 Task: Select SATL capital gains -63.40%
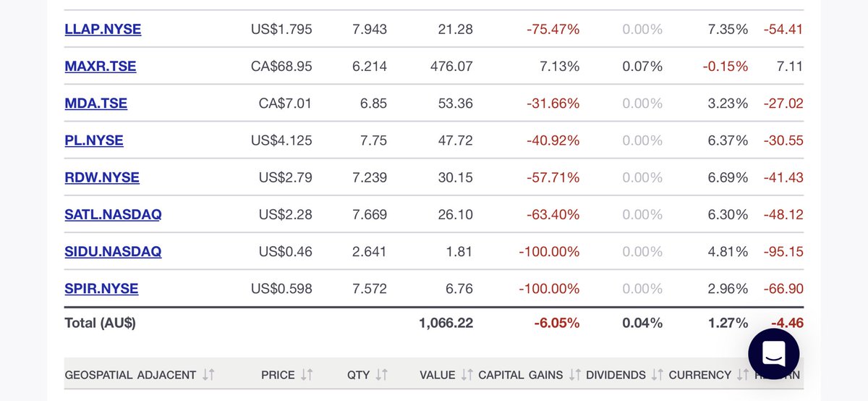click(x=553, y=215)
